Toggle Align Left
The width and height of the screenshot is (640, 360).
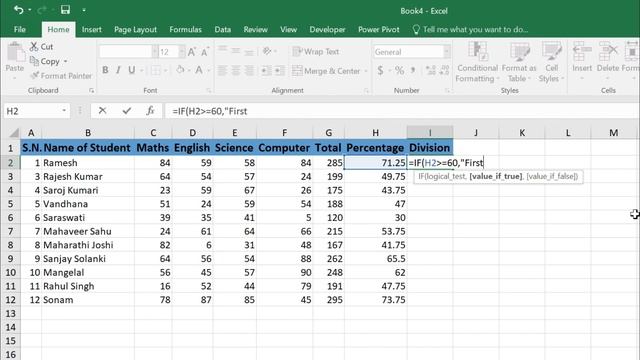[222, 71]
